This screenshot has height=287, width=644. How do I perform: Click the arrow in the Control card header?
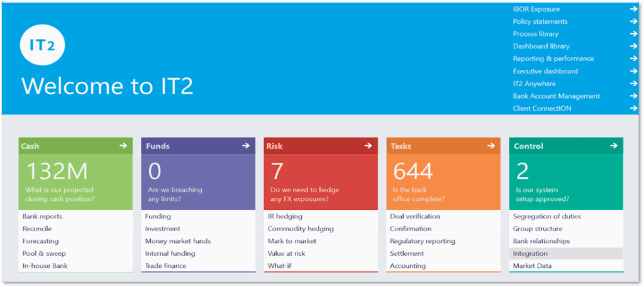pos(614,146)
